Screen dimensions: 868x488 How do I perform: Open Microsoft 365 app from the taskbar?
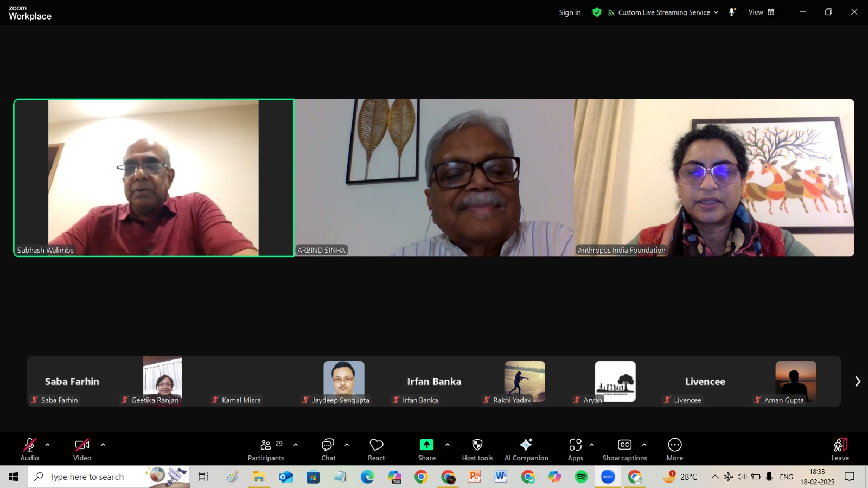point(394,477)
